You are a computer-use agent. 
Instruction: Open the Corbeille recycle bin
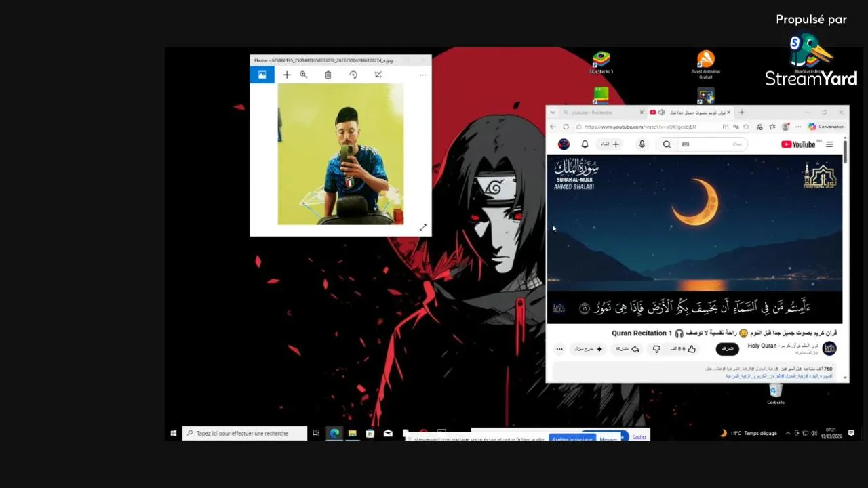coord(776,394)
